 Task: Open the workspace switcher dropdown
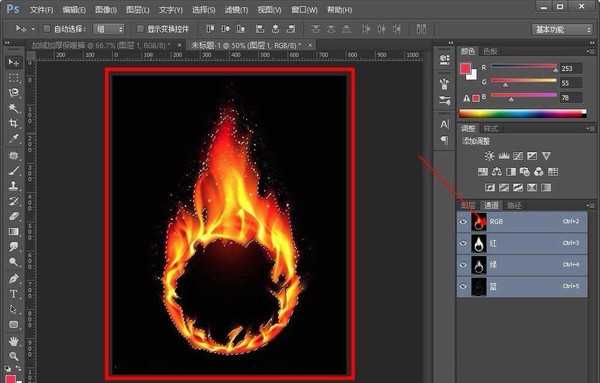[562, 29]
